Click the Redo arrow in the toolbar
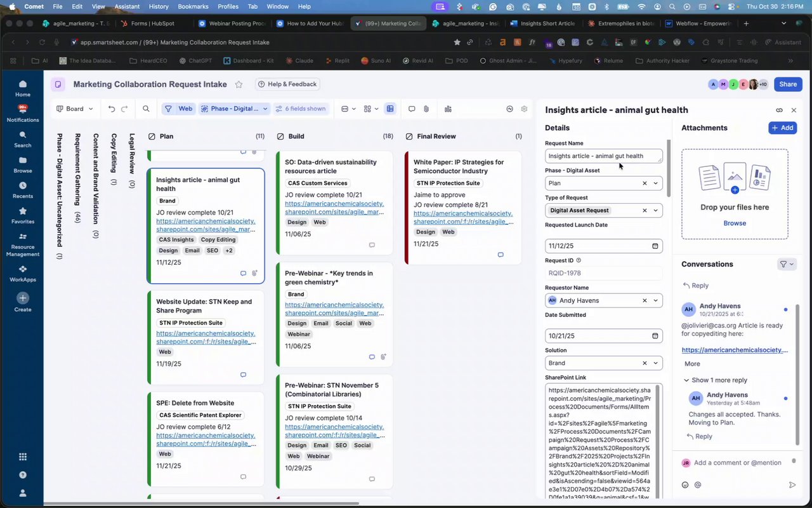Screen dimensions: 812x508 click(124, 109)
